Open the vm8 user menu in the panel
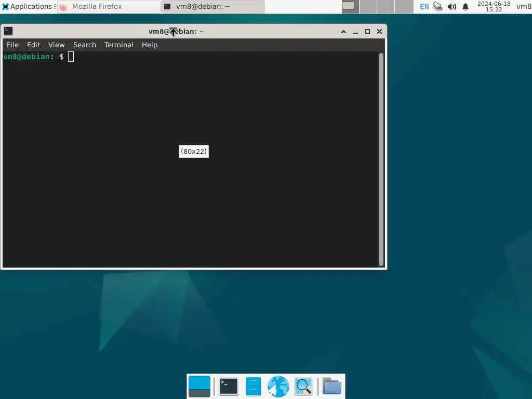532x399 pixels. click(524, 6)
